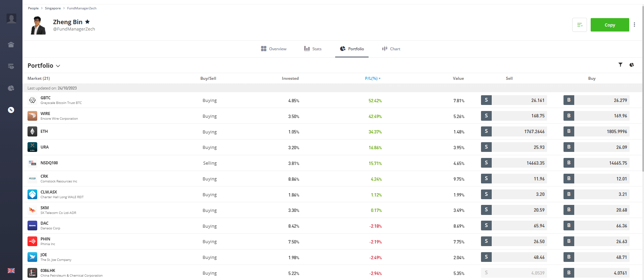Click the 0386.HK Sinopec logo icon

coord(32,273)
